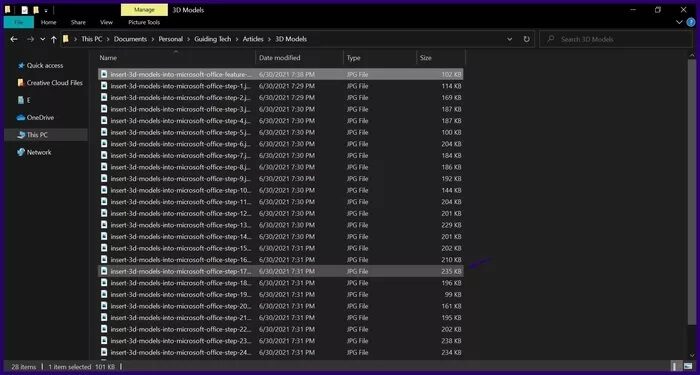
Task: Select the E drive in the sidebar
Action: [24, 100]
